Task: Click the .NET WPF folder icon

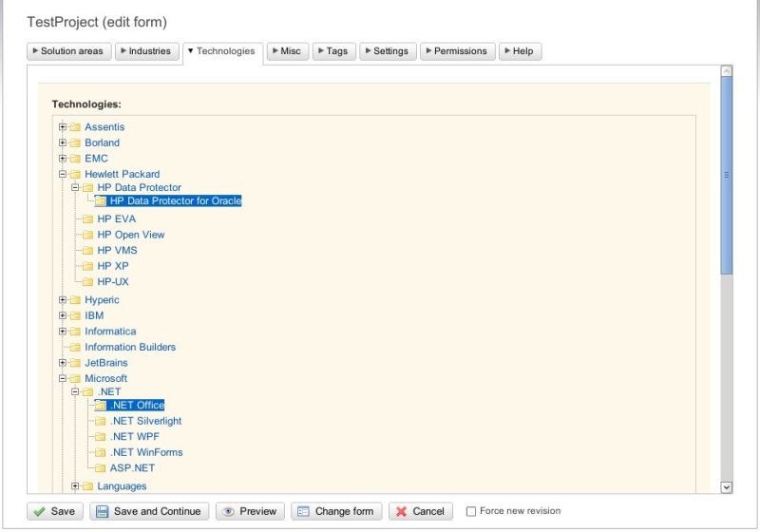Action: click(101, 437)
